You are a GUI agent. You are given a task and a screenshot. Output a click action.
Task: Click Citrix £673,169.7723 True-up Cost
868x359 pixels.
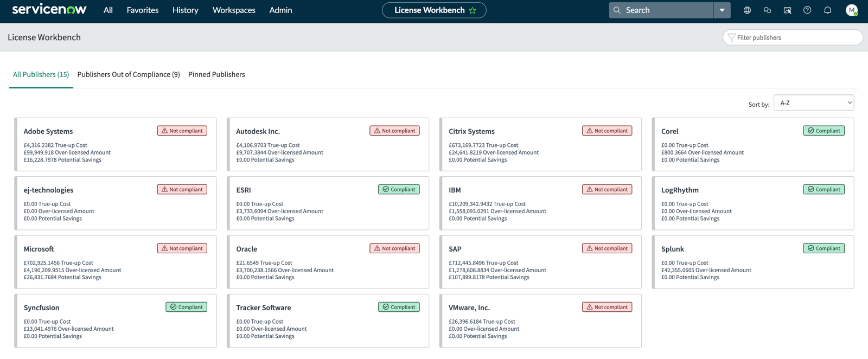(x=483, y=145)
